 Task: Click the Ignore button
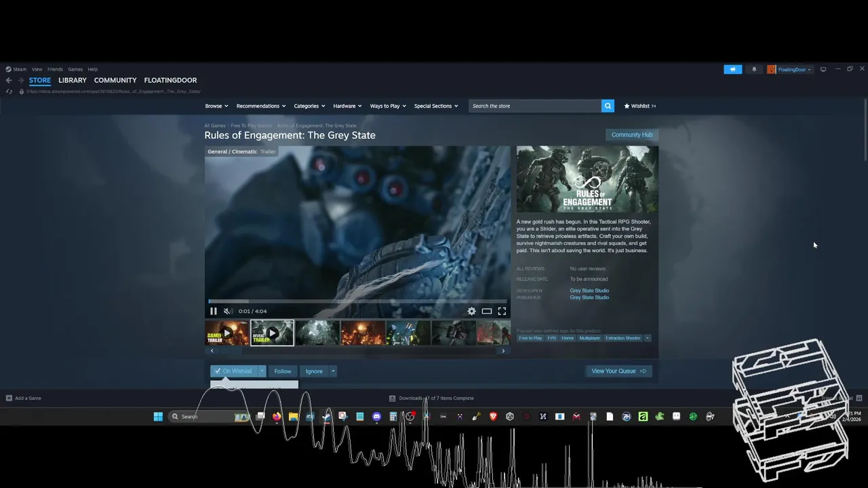coord(314,371)
